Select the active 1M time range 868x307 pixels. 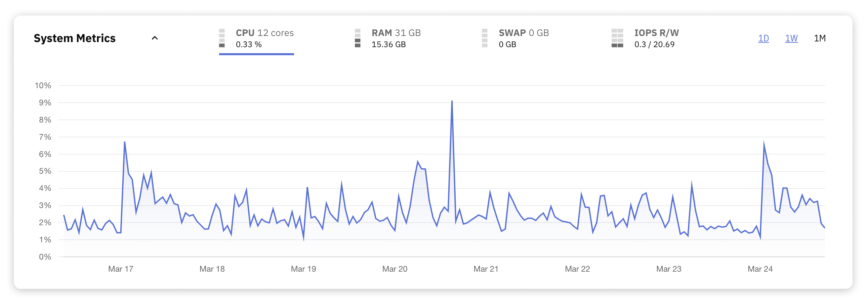tap(820, 39)
